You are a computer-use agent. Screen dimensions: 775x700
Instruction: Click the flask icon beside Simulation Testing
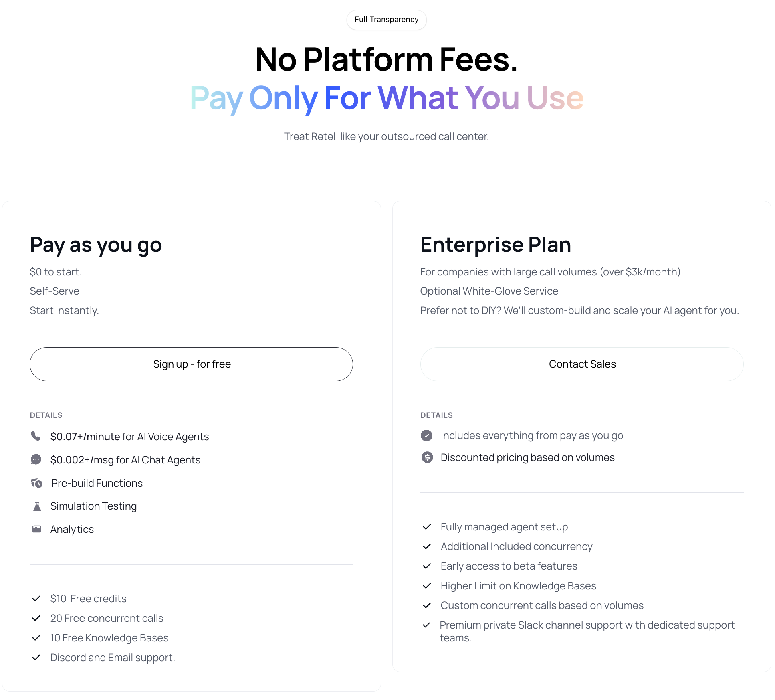tap(36, 506)
